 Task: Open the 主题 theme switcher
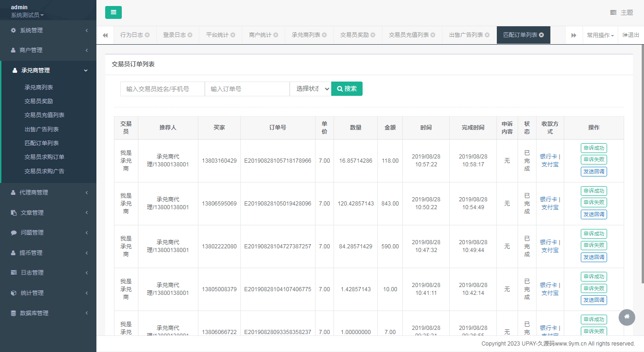[x=621, y=12]
